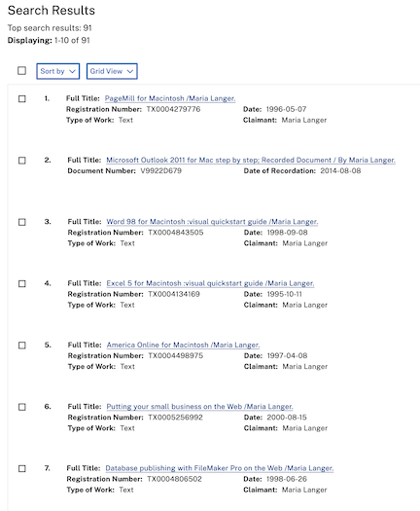Image resolution: width=420 pixels, height=511 pixels.
Task: Open America Online for Macintosh link
Action: click(x=183, y=345)
